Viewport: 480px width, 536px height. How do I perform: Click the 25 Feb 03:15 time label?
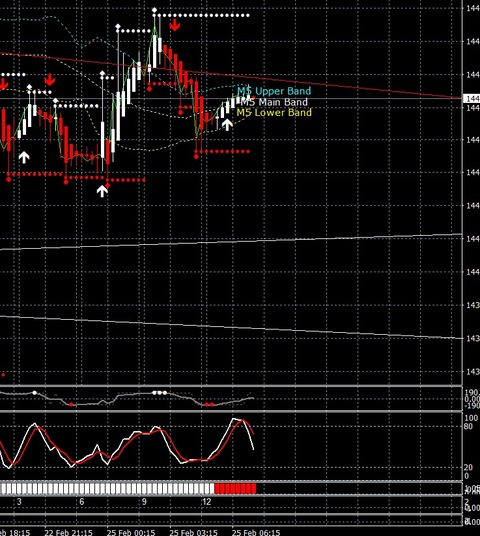(194, 532)
